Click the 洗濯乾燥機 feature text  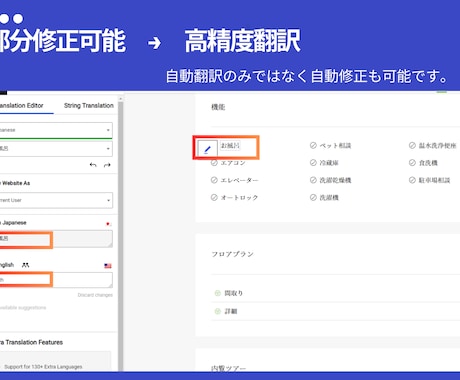pos(335,180)
